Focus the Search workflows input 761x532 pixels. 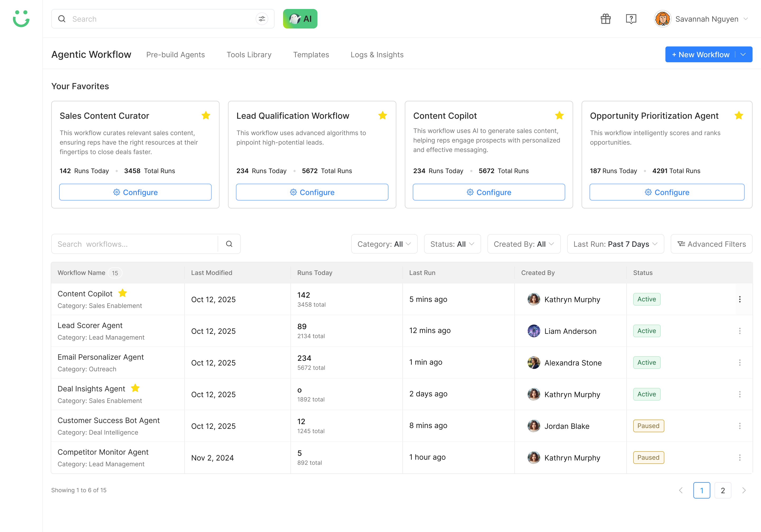[x=134, y=244]
